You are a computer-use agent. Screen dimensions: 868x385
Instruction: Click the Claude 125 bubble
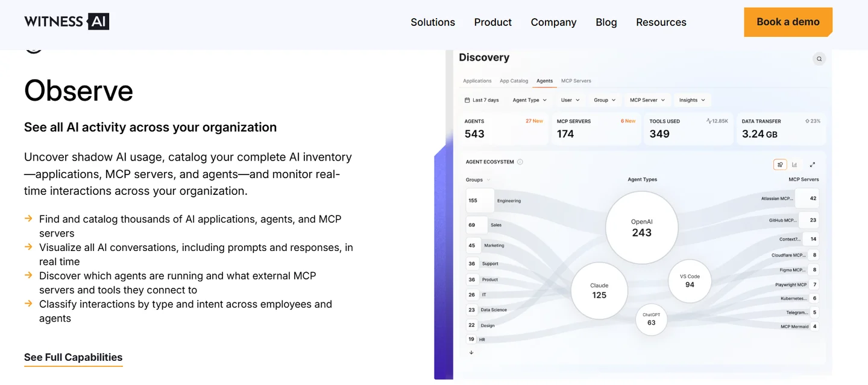point(599,290)
